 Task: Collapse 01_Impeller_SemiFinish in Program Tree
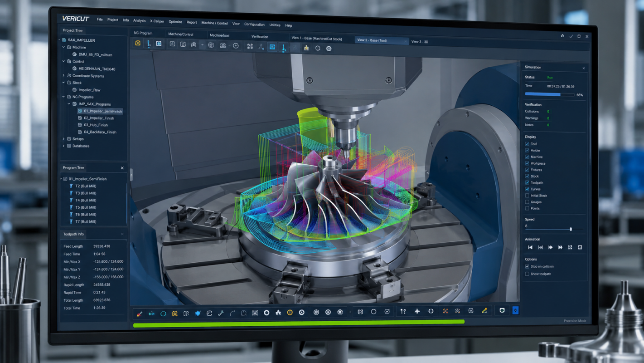[x=61, y=179]
